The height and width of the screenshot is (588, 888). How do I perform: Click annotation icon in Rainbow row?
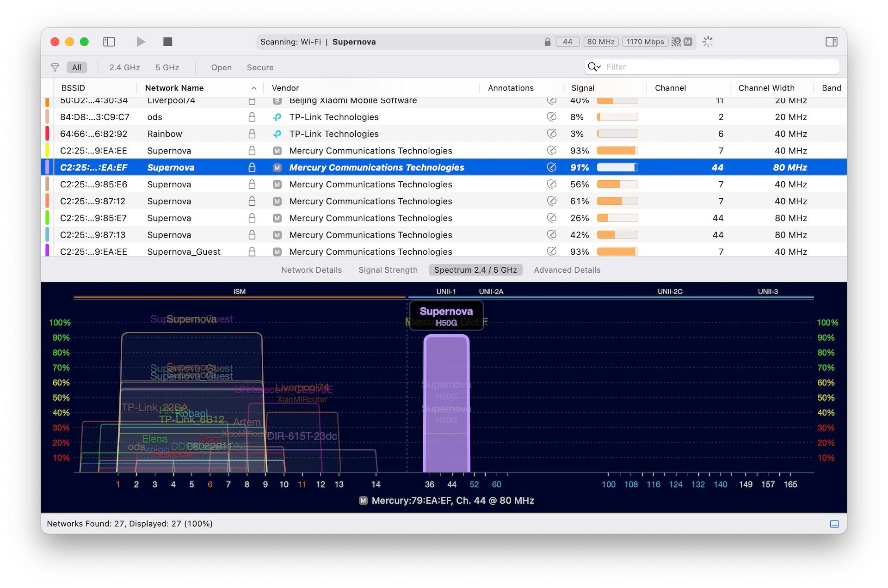point(551,134)
